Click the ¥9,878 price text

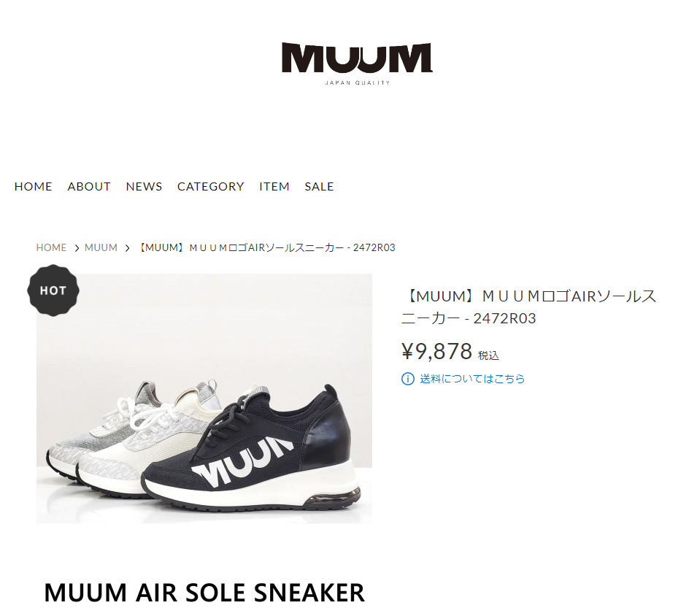tap(436, 352)
